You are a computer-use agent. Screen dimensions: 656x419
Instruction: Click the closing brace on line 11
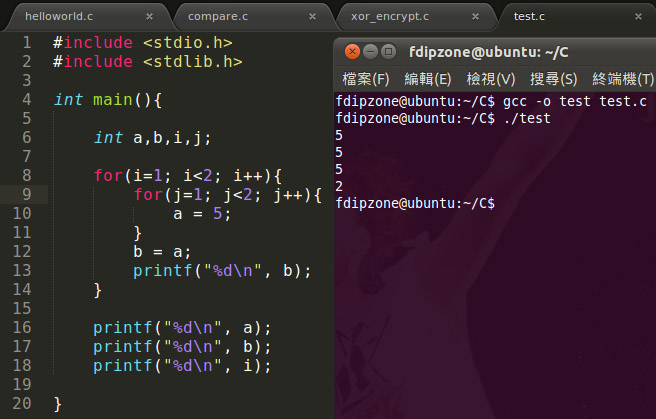pos(138,233)
